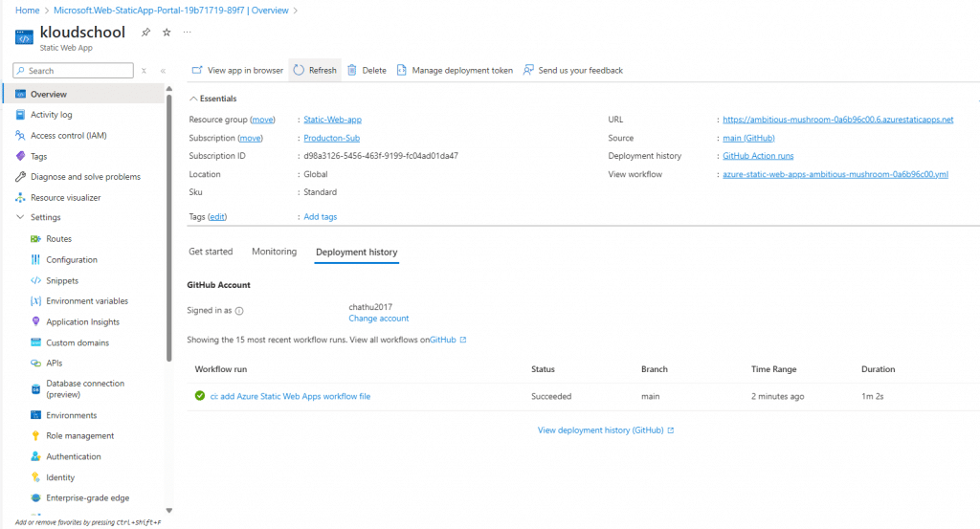980x529 pixels.
Task: Open Application Insights settings item
Action: [x=82, y=322]
